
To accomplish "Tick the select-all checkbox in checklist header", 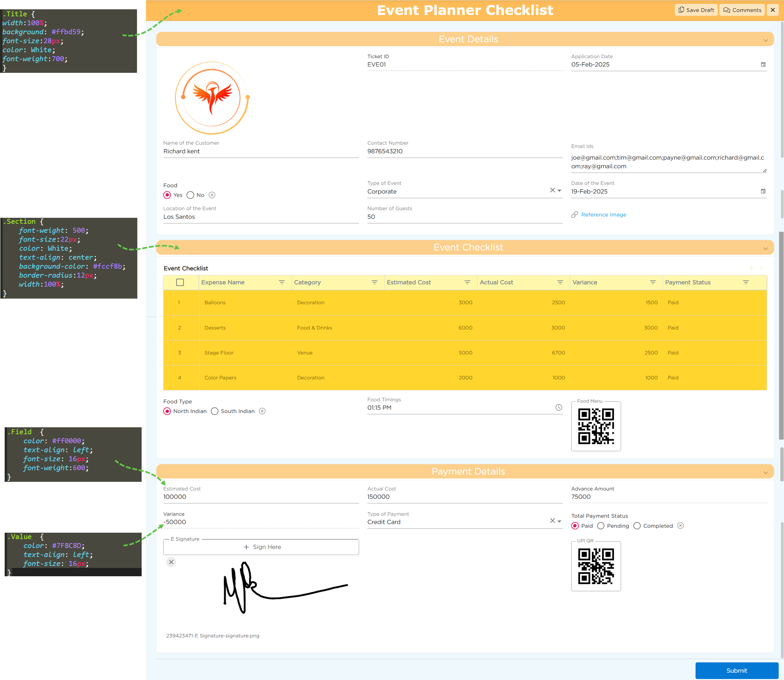I will pos(180,282).
